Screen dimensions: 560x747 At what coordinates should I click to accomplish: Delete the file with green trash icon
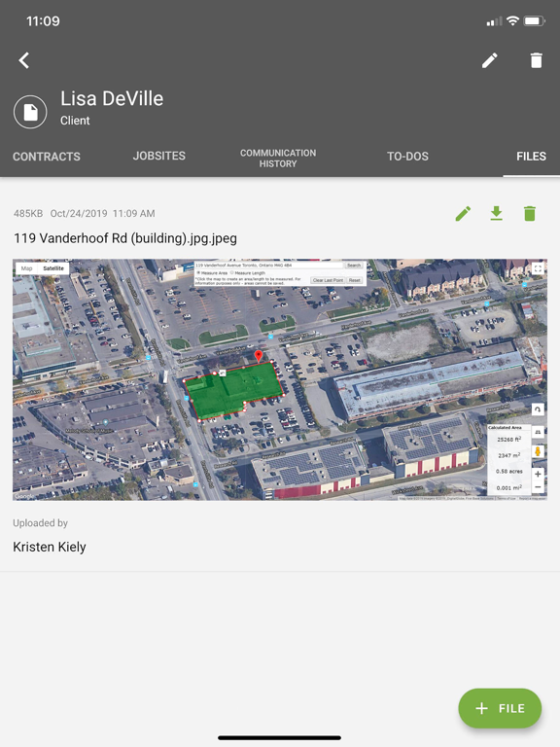[530, 213]
